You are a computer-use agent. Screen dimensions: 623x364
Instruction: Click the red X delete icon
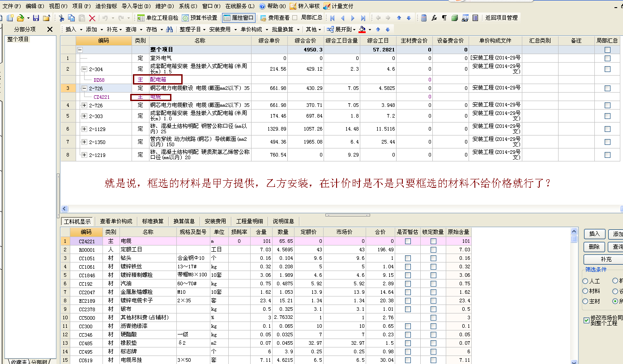click(92, 18)
